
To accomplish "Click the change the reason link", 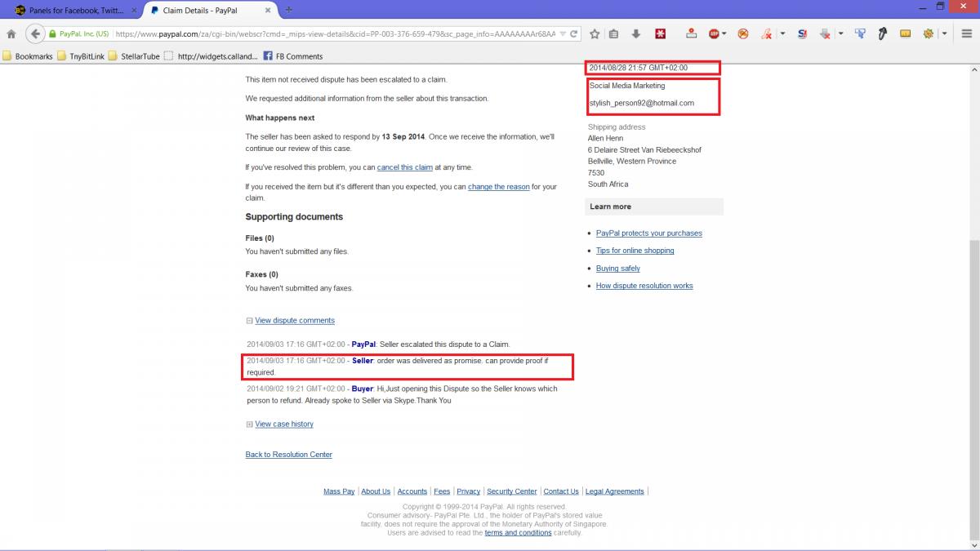I will (x=499, y=187).
